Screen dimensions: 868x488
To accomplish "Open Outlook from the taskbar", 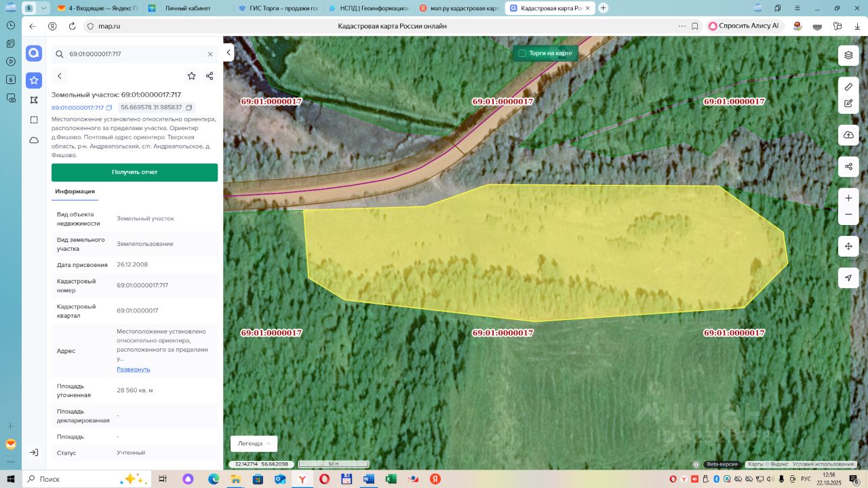I will coord(279,479).
